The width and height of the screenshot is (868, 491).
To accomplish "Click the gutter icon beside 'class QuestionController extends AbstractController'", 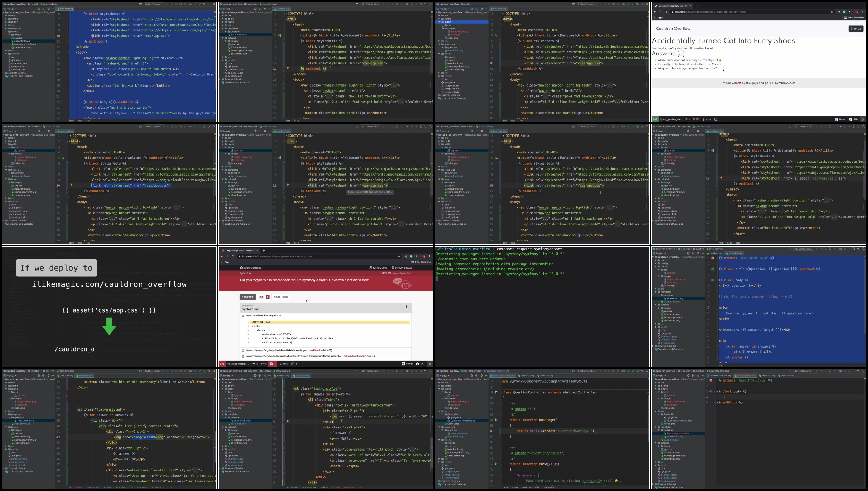I will click(x=496, y=392).
